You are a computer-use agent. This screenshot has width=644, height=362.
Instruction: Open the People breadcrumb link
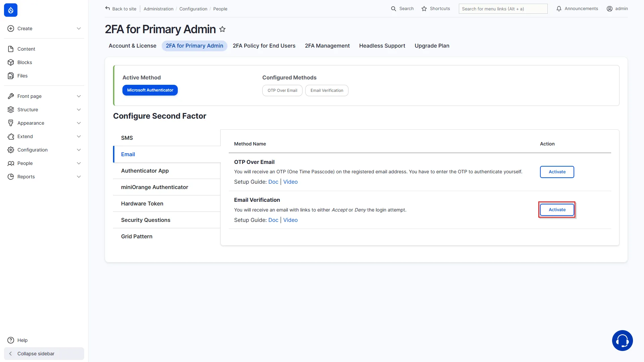click(220, 9)
